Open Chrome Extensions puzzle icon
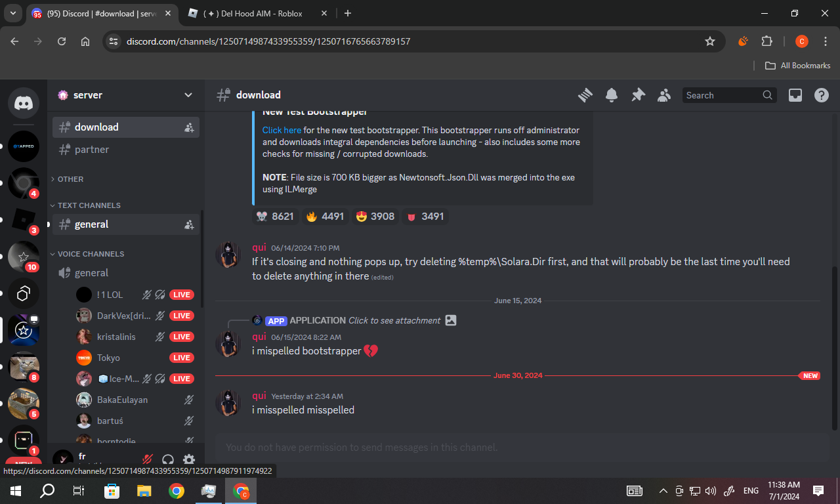Screen dimensions: 840x504 766,41
